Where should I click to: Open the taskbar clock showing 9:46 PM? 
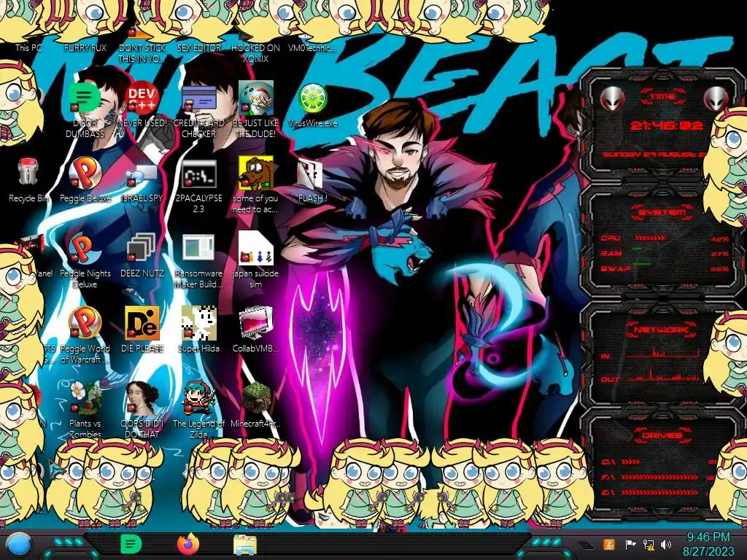coord(708,544)
